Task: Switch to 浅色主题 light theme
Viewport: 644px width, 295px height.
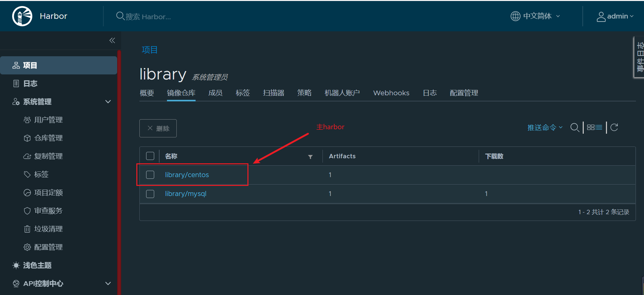Action: (37, 265)
